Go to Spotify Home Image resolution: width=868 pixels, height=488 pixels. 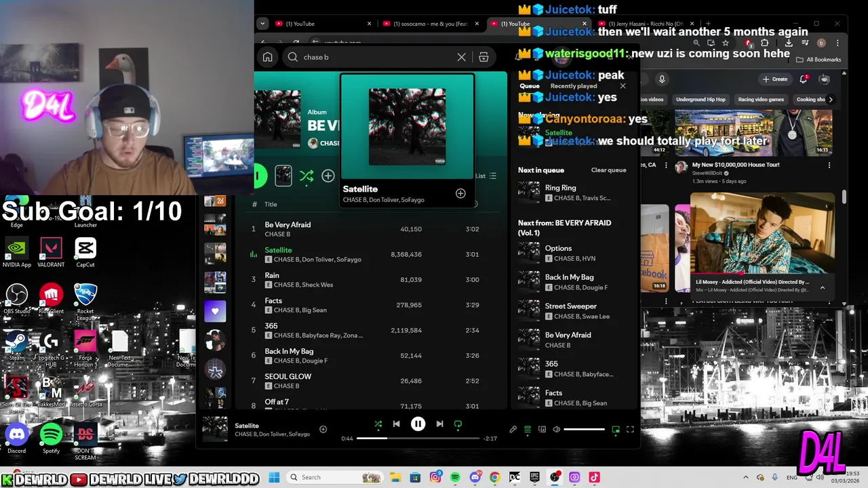268,57
